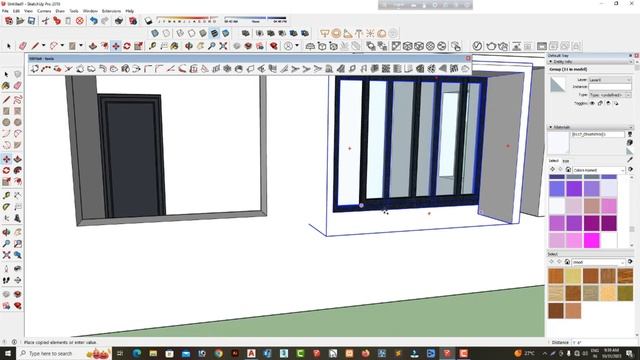Screen dimensions: 640x360
Task: Close the floating plugin toolbar
Action: pyautogui.click(x=468, y=58)
